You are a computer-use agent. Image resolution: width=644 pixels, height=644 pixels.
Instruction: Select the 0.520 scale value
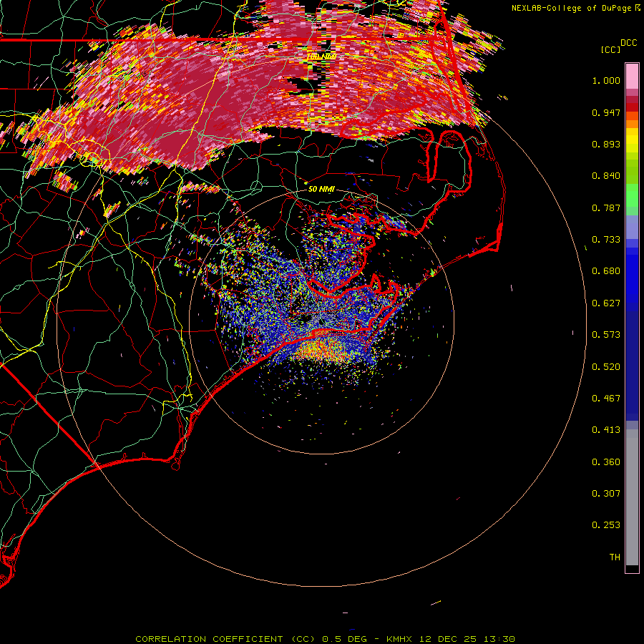pos(606,367)
